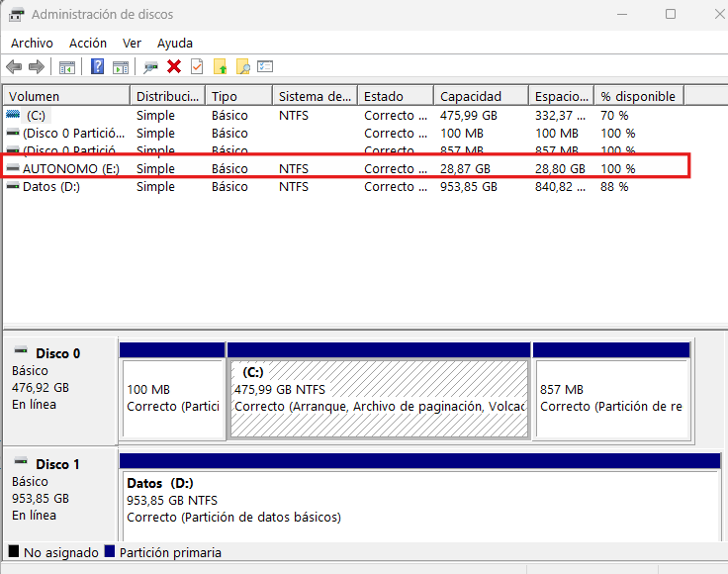
Task: Open the Ver menu
Action: click(132, 44)
